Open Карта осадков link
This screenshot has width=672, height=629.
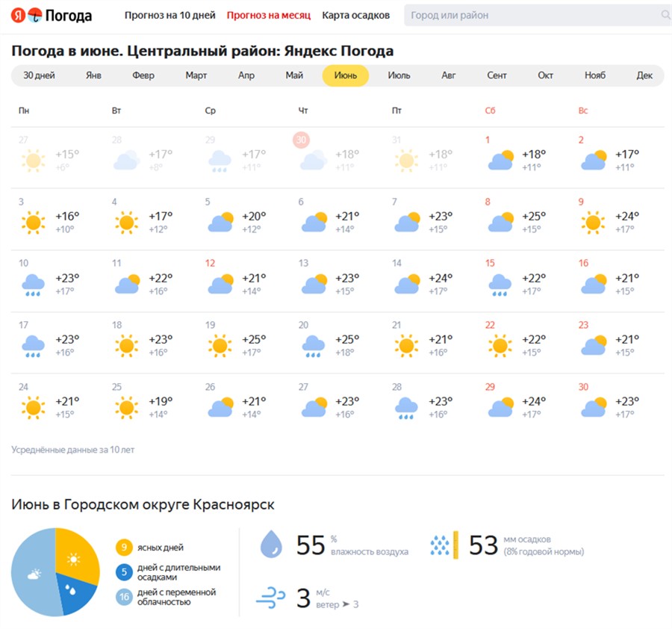(x=355, y=16)
